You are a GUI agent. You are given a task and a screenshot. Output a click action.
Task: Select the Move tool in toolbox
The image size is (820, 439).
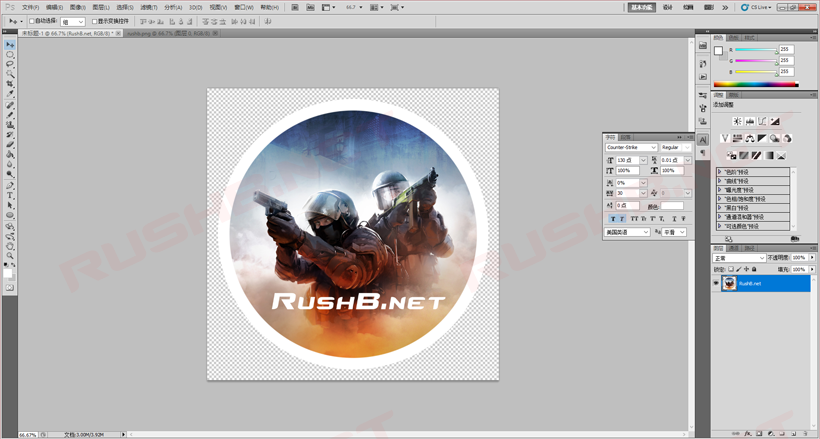pos(10,45)
